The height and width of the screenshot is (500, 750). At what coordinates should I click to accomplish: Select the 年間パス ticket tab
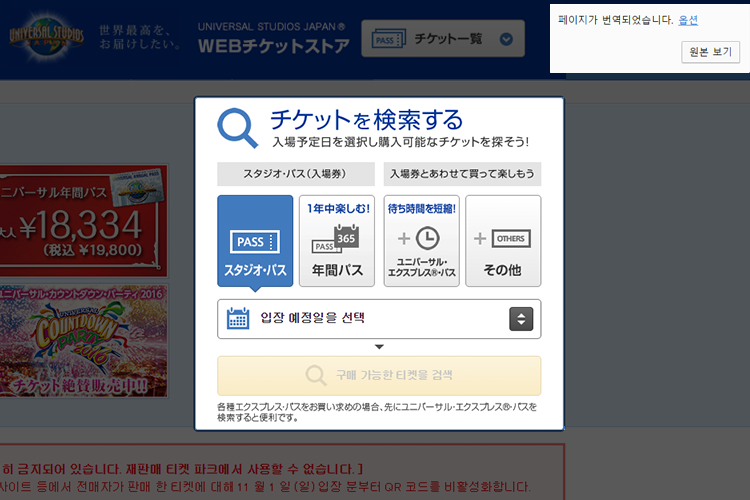(x=337, y=241)
